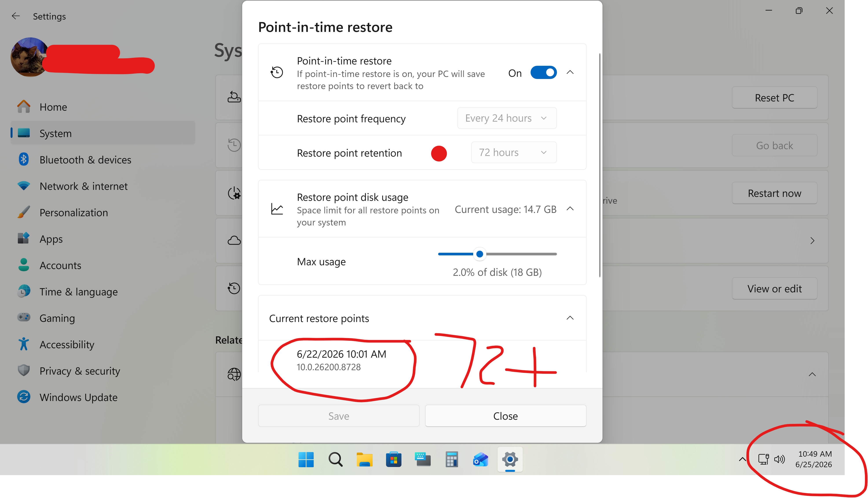Open Network & internet settings
This screenshot has height=498, width=868.
(103, 186)
